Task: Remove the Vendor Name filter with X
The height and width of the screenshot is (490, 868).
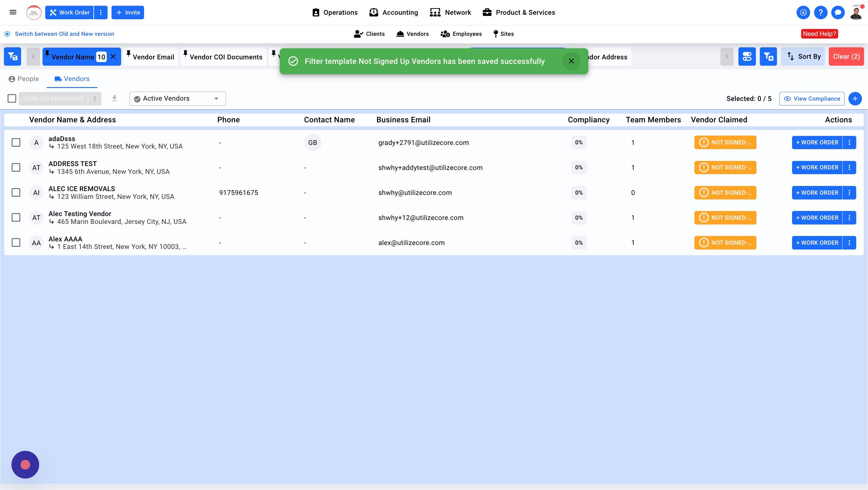Action: 114,57
